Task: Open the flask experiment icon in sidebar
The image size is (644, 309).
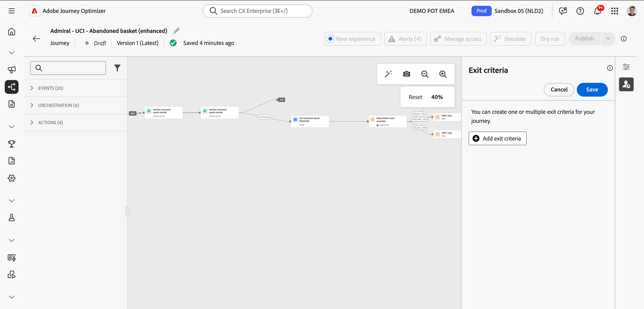Action: [11, 218]
